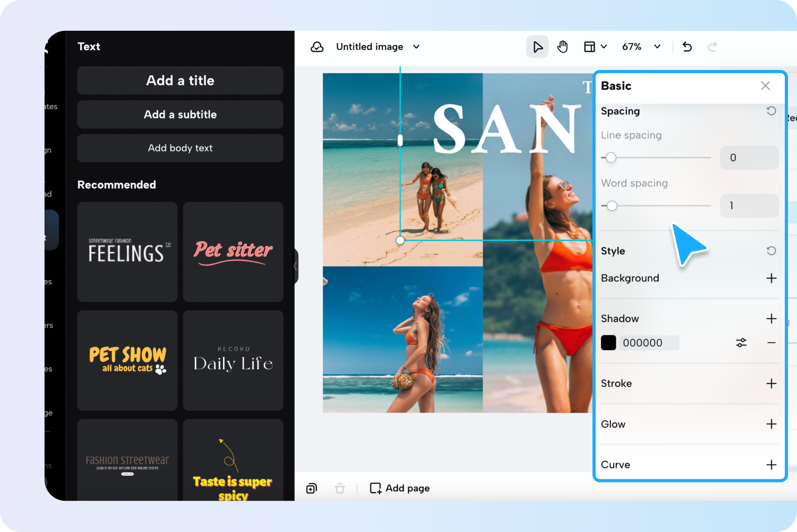The image size is (797, 532).
Task: Open the shadow adjustment settings
Action: pyautogui.click(x=741, y=343)
